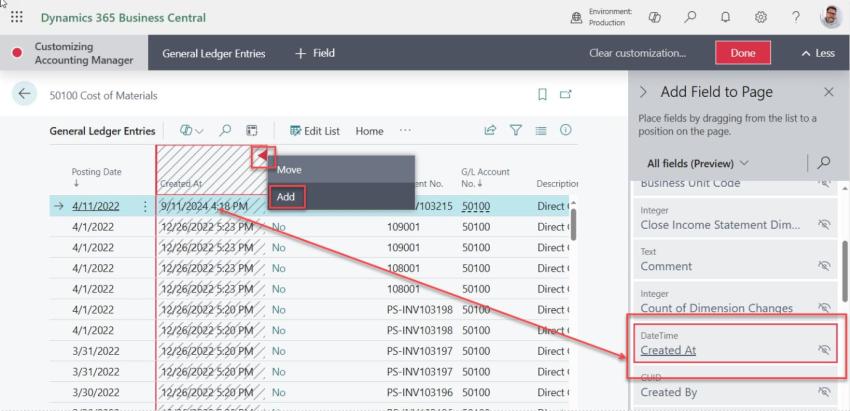Viewport: 850px width, 411px height.
Task: Open the 4/11/2022 posting date link
Action: point(96,206)
